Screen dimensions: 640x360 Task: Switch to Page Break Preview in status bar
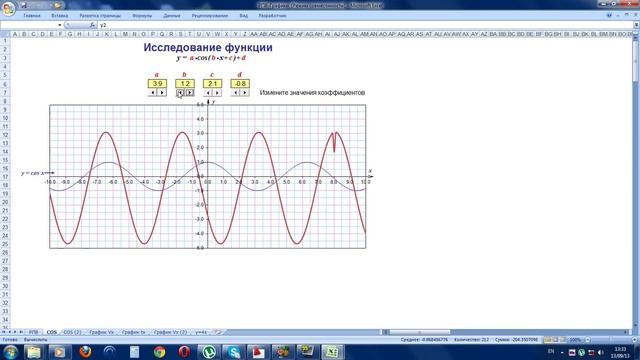point(563,340)
